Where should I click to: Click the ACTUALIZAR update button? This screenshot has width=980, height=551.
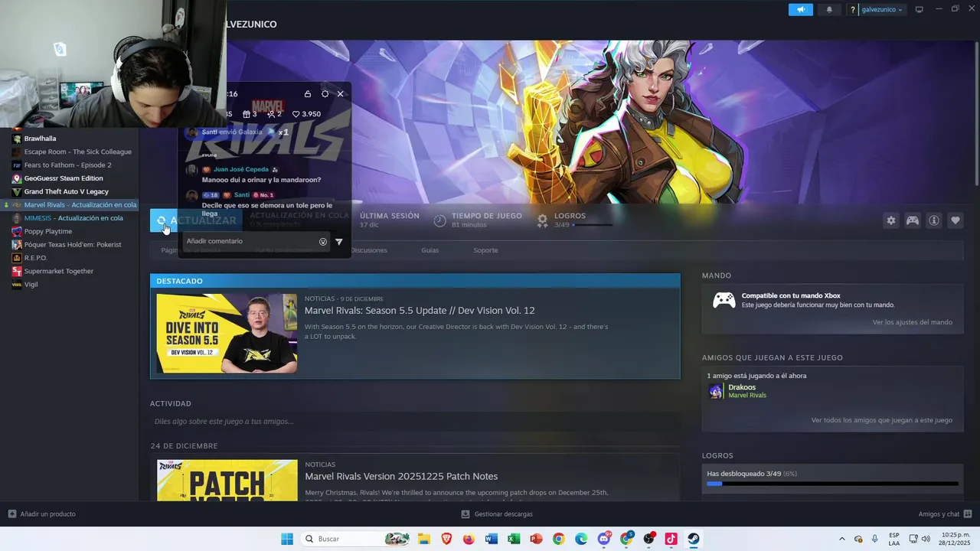(x=196, y=220)
